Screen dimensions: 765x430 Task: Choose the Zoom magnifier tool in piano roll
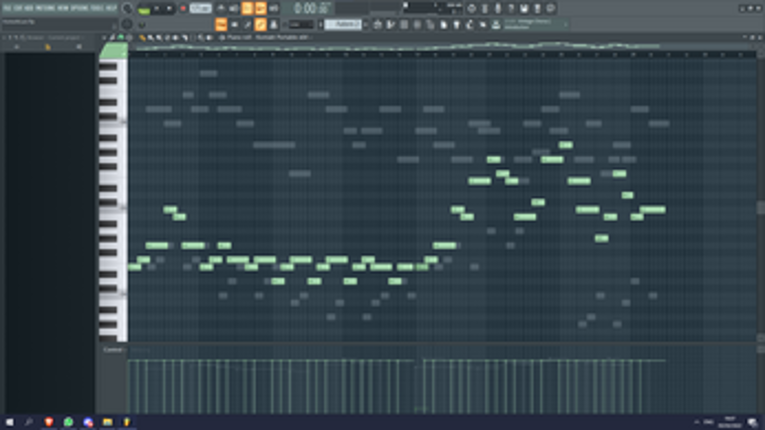pyautogui.click(x=201, y=38)
